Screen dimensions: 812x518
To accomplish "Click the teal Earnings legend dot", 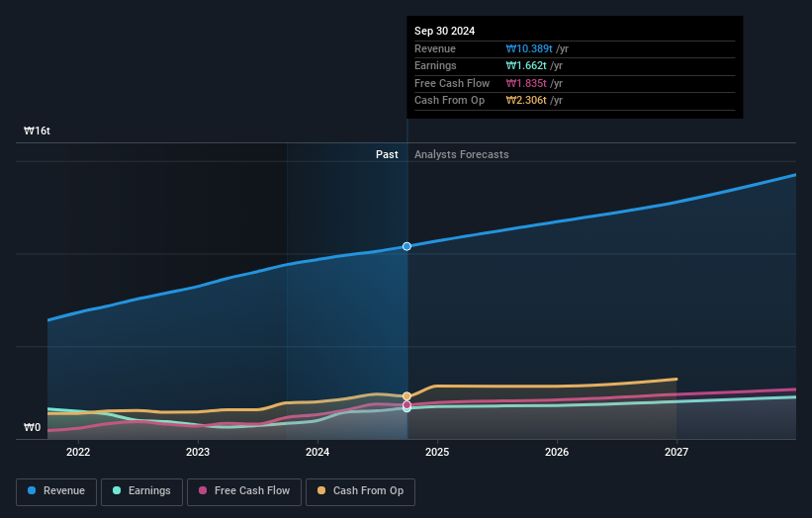I will (x=117, y=490).
